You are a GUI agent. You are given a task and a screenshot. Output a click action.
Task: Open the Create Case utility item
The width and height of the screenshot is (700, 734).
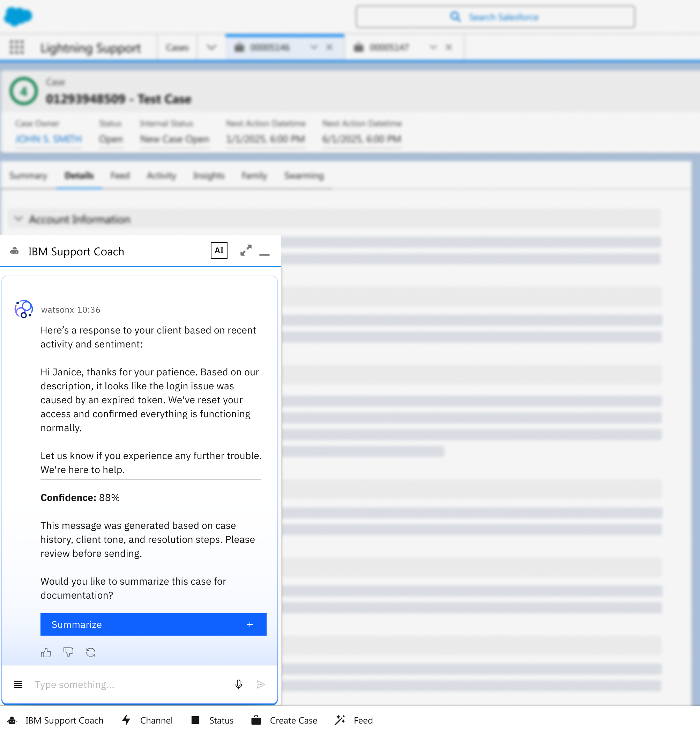click(284, 720)
